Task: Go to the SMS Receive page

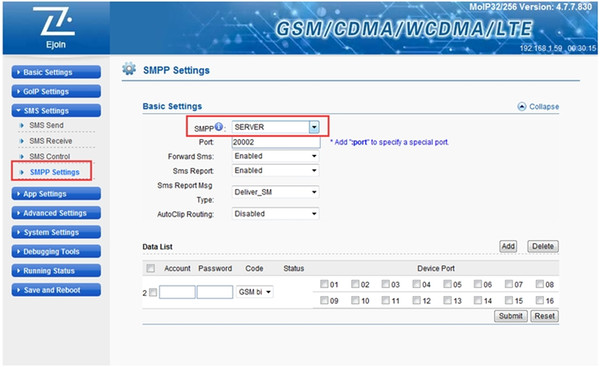Action: [x=51, y=141]
